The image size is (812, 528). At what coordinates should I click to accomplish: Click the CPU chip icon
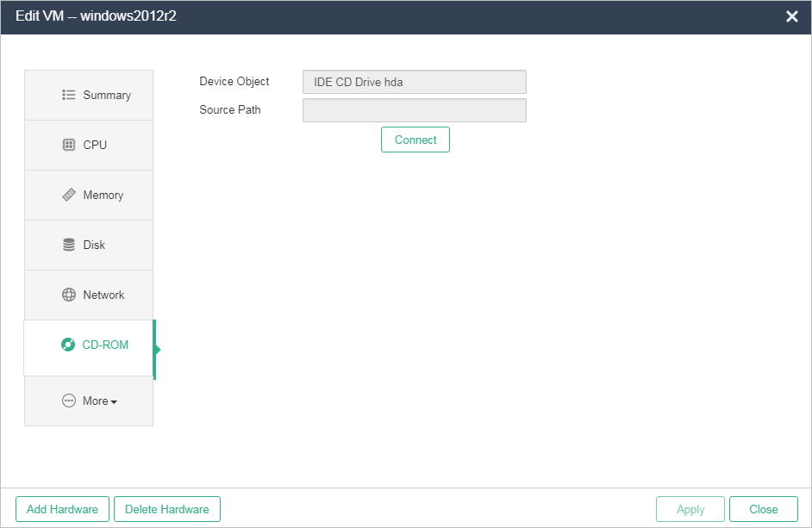tap(69, 146)
